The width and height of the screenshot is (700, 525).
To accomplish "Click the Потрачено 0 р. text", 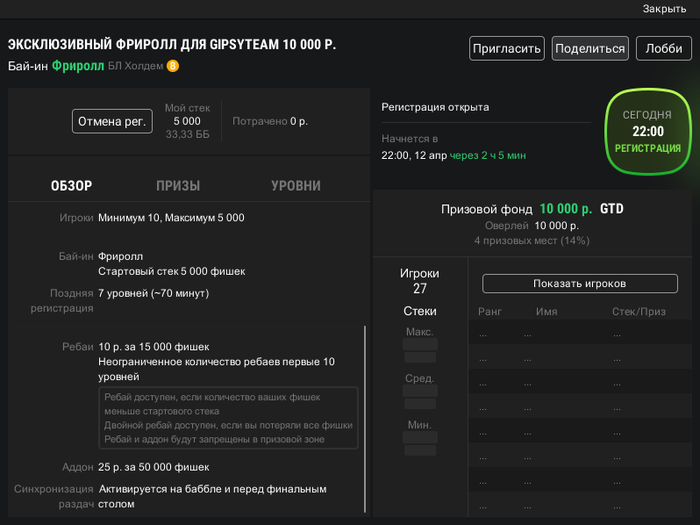I will (270, 121).
